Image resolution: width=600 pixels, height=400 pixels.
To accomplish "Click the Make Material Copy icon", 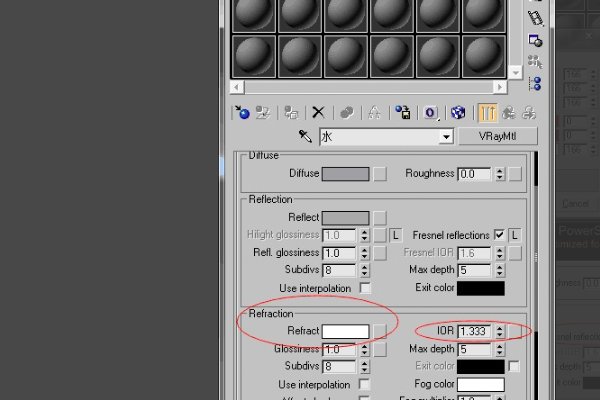I will click(x=347, y=113).
